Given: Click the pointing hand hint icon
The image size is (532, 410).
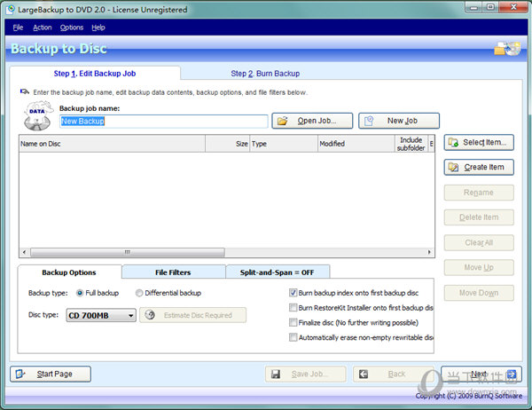Looking at the screenshot, I should [x=25, y=91].
